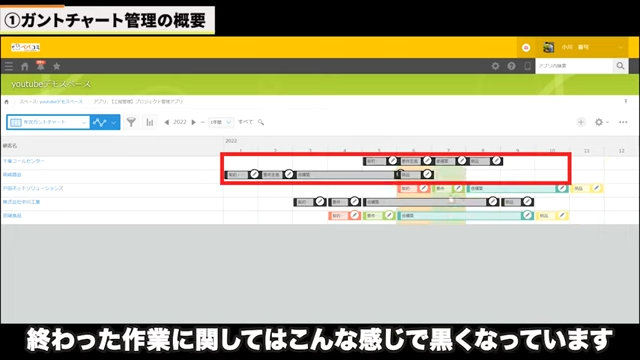This screenshot has width=640, height=360.
Task: Edit 契約 task in コールセンター row
Action: tap(393, 161)
